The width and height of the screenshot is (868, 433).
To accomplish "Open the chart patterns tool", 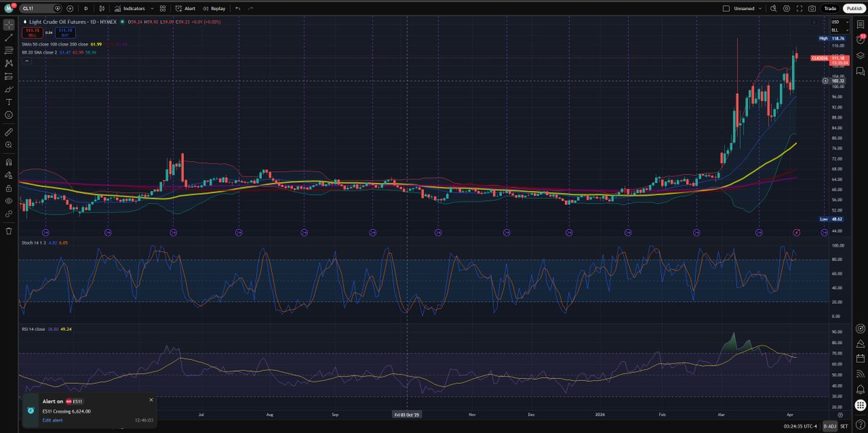I will point(9,63).
